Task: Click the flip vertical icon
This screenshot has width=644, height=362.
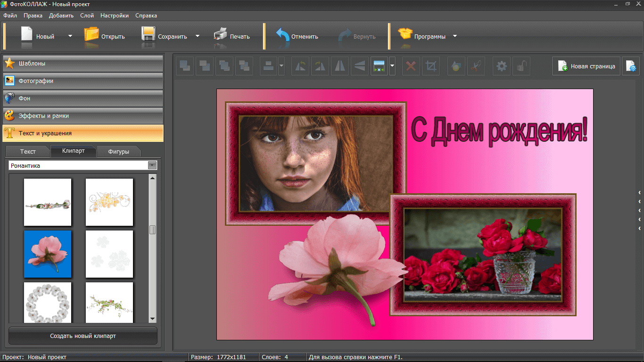Action: click(x=359, y=66)
